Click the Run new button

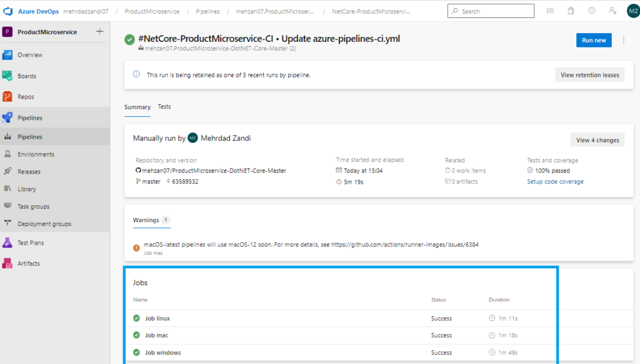pos(593,39)
